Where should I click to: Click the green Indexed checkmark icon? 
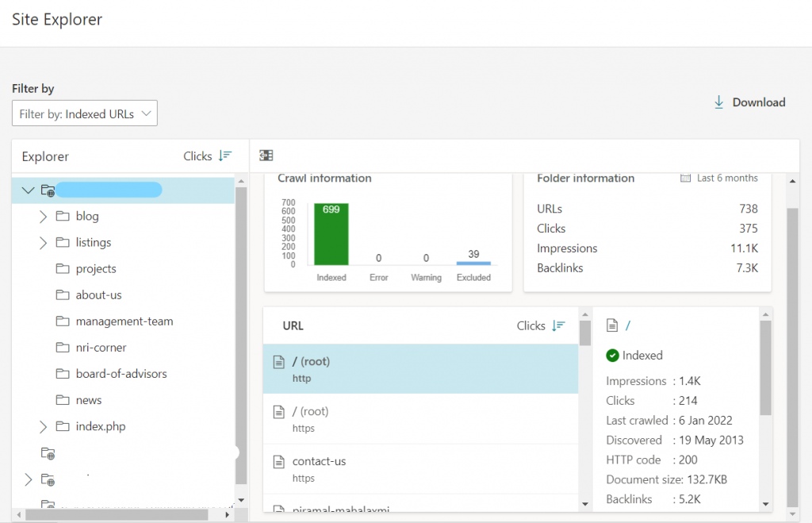tap(613, 355)
